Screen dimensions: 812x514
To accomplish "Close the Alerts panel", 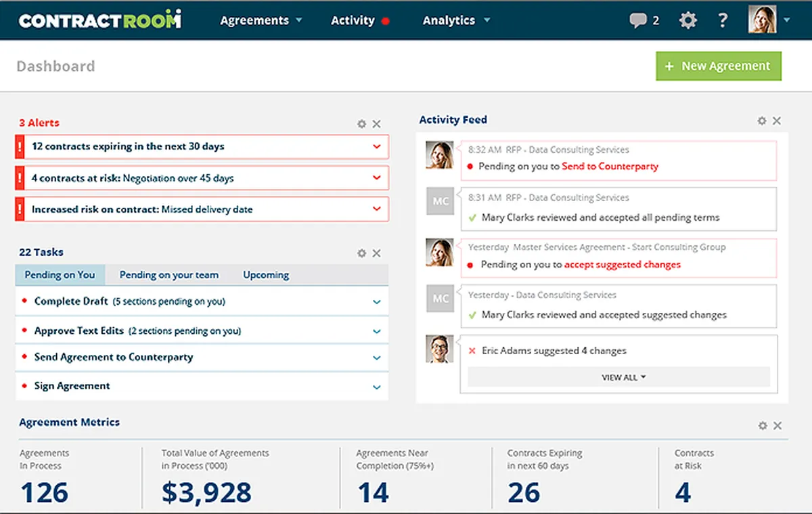I will [377, 124].
